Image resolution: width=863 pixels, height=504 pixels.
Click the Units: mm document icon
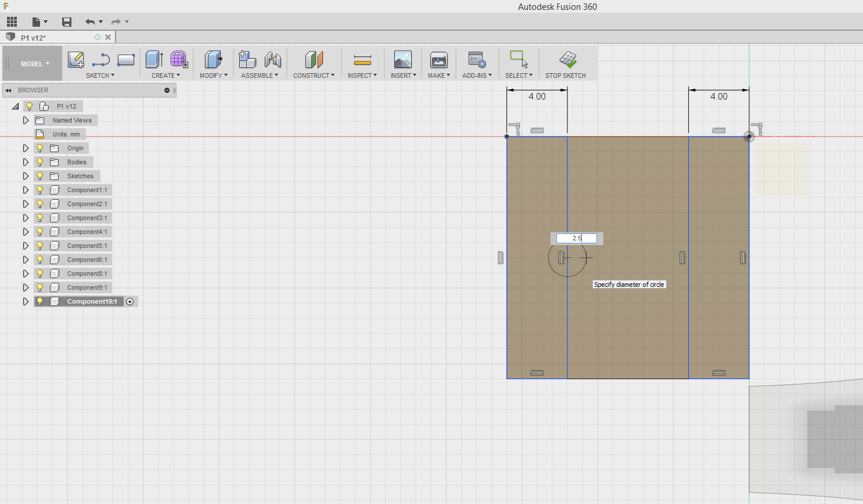[x=39, y=134]
